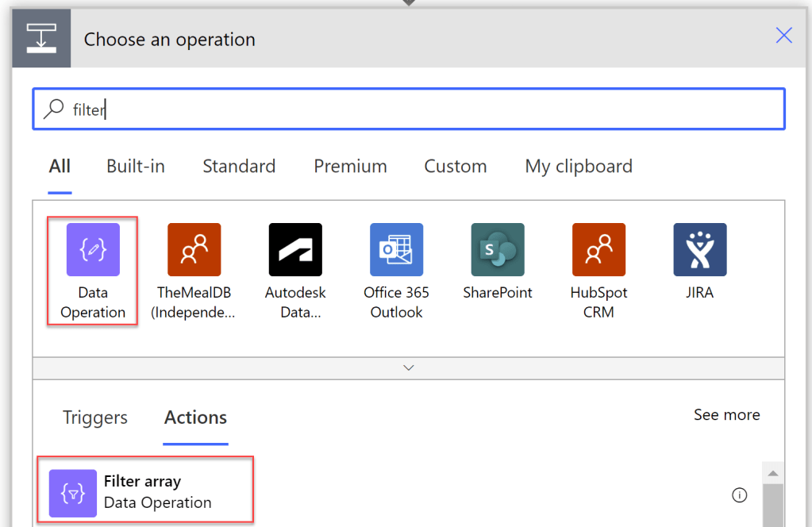Expand the connectors list chevron

(x=409, y=367)
